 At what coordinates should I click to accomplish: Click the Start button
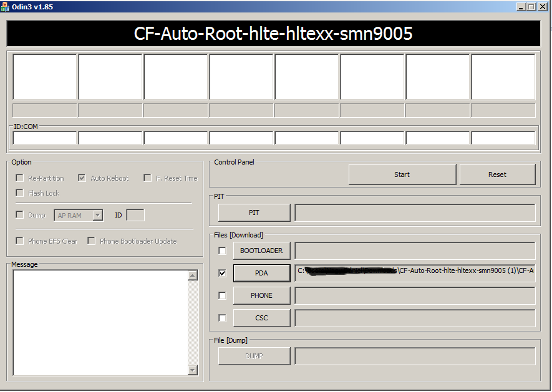point(402,174)
